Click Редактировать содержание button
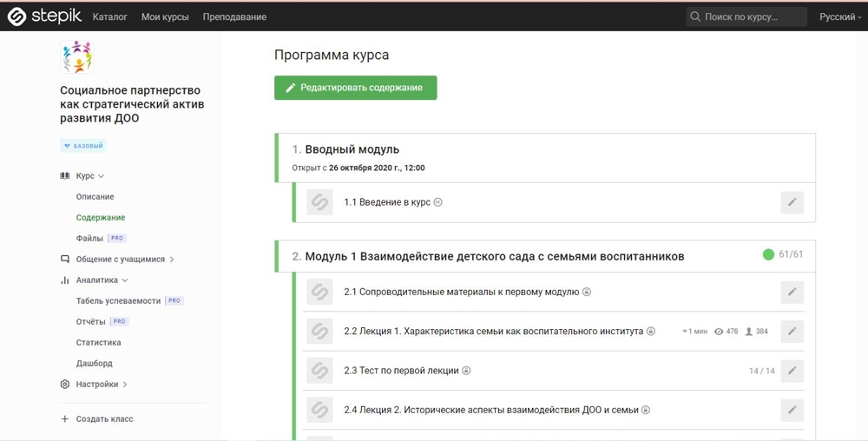 click(x=355, y=88)
